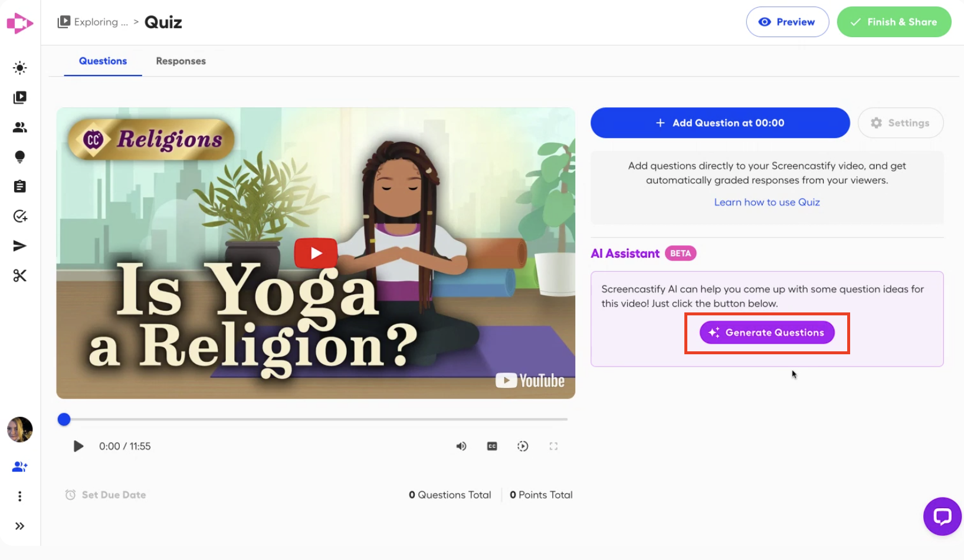Viewport: 964px width, 560px height.
Task: Click the video thumbnail image
Action: click(316, 253)
